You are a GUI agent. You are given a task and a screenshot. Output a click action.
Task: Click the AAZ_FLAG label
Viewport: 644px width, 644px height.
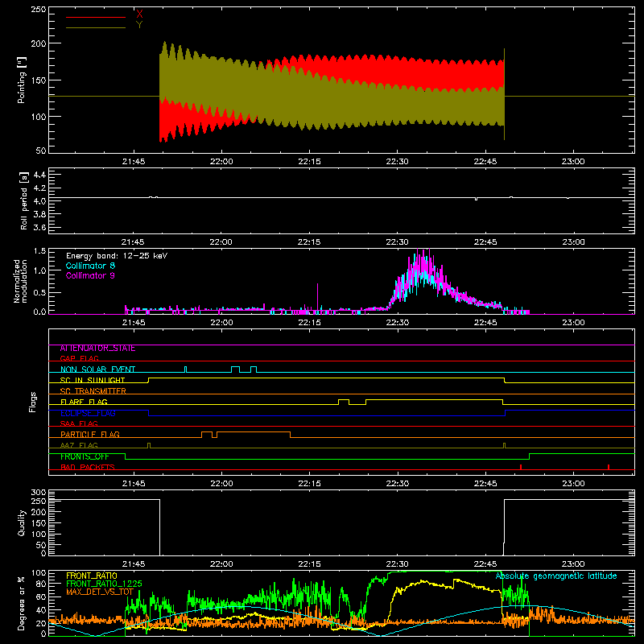[79, 445]
